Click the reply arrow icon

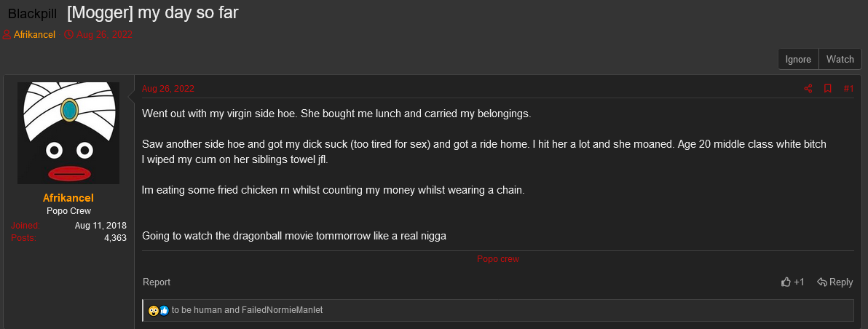821,282
